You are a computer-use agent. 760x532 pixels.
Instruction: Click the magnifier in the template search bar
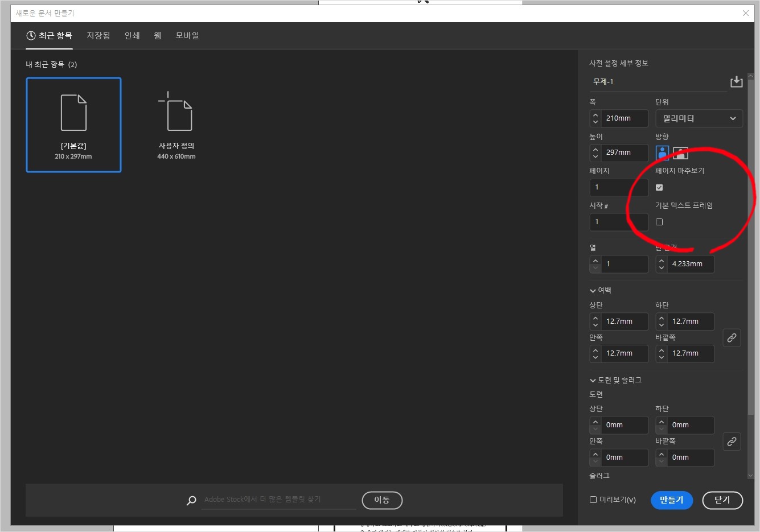coord(191,500)
